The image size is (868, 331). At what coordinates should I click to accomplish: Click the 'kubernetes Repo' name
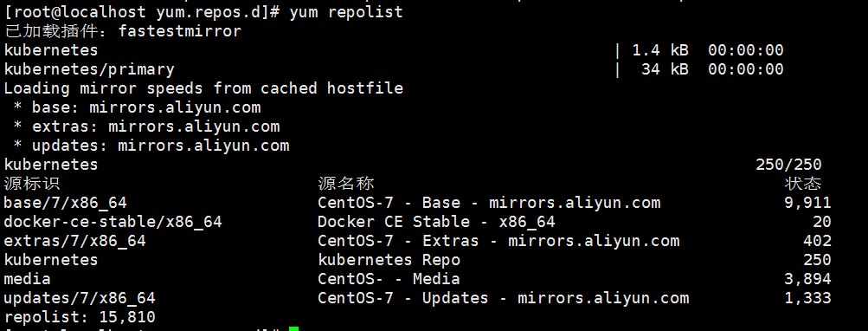389,260
